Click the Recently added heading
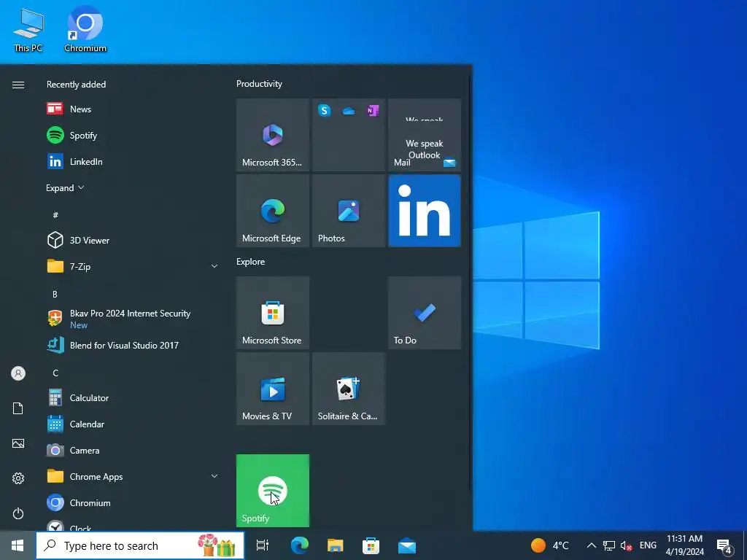This screenshot has height=560, width=747. pos(76,85)
